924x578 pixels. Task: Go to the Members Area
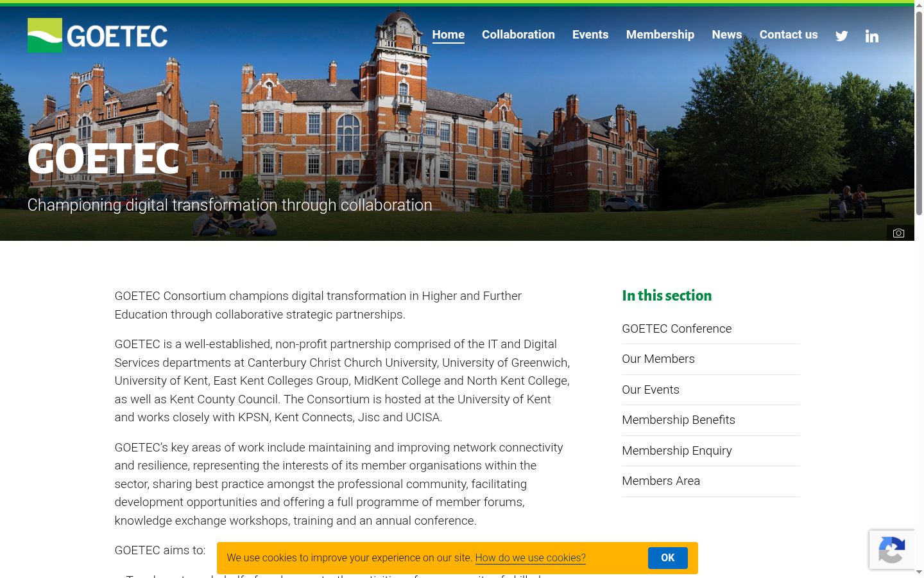pyautogui.click(x=661, y=481)
